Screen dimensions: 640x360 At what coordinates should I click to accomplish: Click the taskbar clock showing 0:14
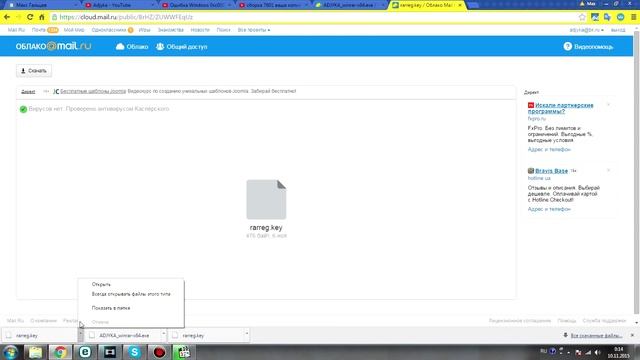(x=618, y=352)
